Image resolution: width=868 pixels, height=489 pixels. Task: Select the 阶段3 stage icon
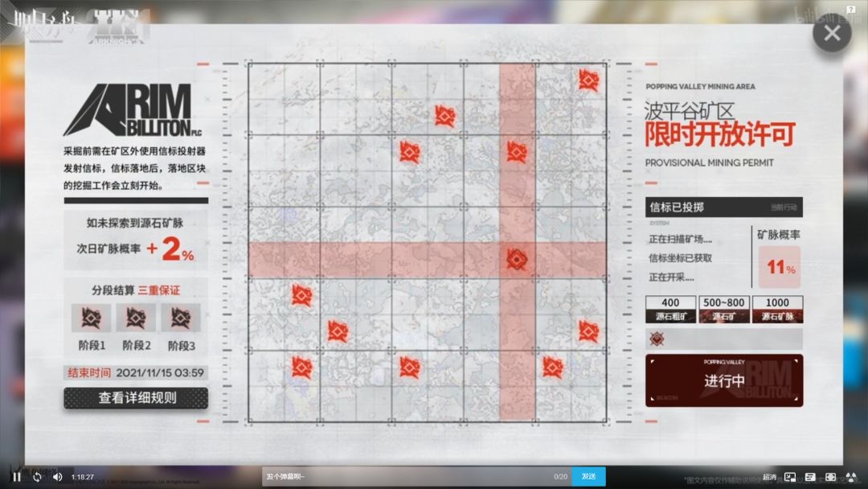[181, 318]
